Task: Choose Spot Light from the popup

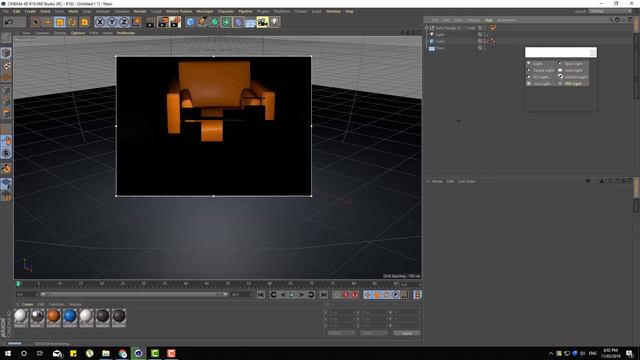Action: pos(573,64)
